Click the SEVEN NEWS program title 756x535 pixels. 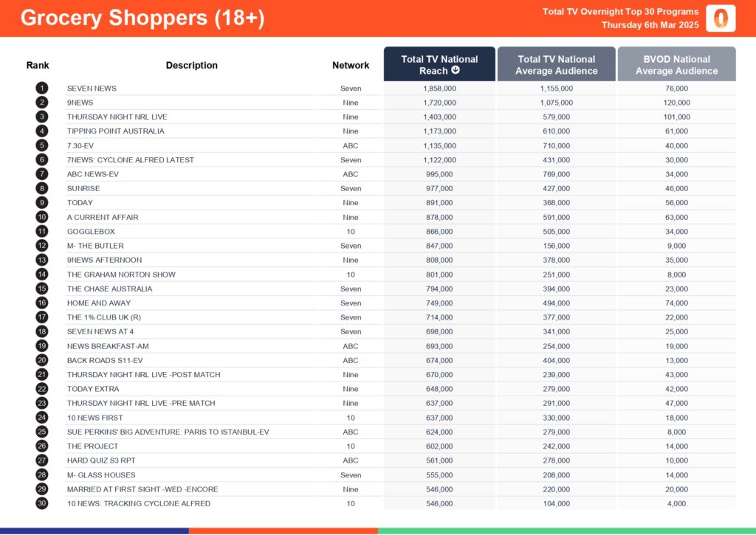tap(92, 89)
